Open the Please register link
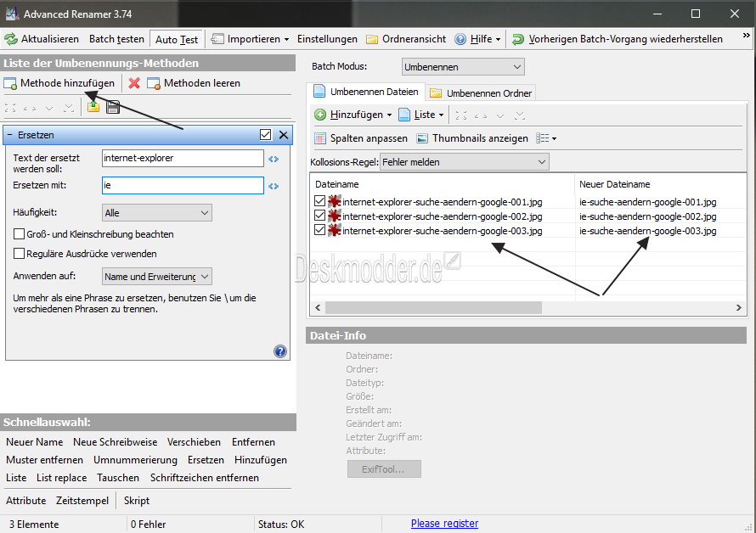This screenshot has width=756, height=533. [x=444, y=524]
